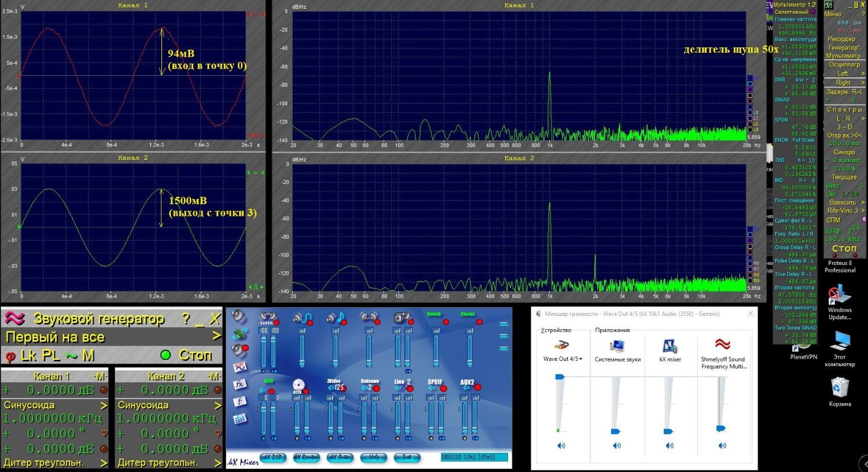Mute the kX mixer app speaker icon
Image resolution: width=868 pixels, height=472 pixels.
click(x=670, y=445)
